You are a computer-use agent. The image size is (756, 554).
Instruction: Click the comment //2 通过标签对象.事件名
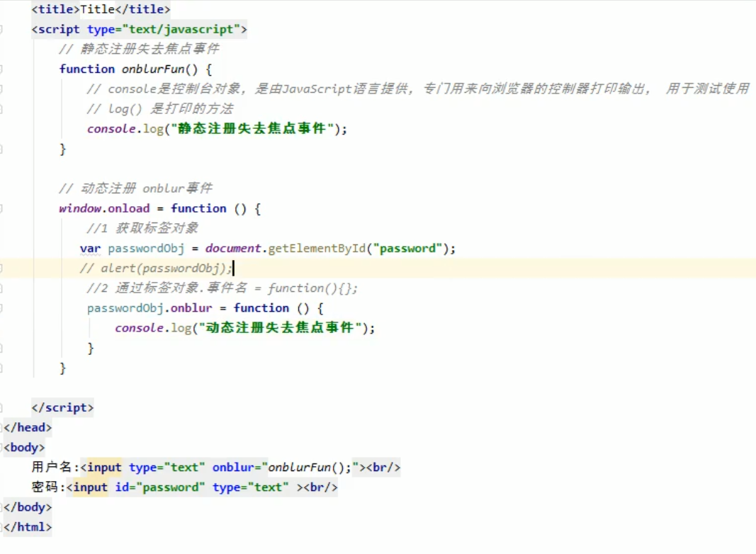coord(222,288)
